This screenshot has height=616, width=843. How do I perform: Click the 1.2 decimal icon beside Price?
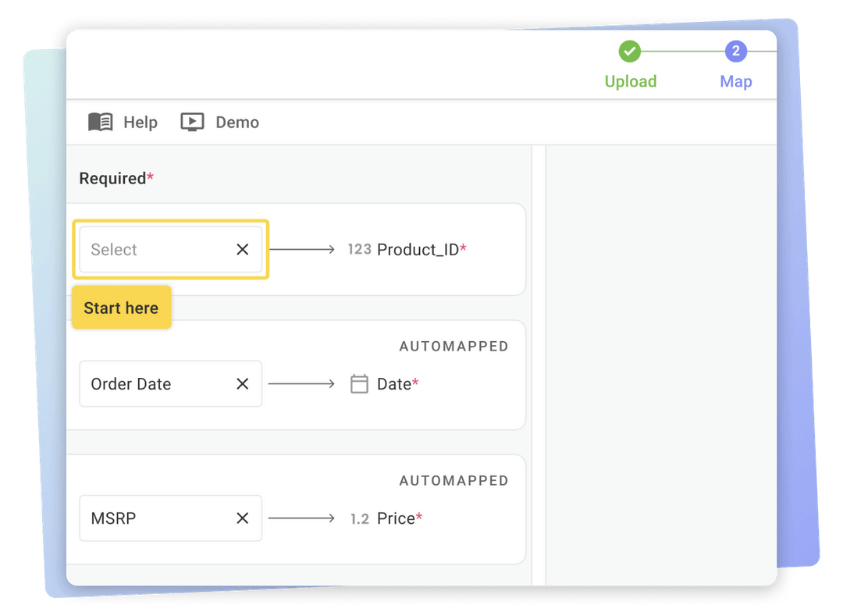(358, 518)
